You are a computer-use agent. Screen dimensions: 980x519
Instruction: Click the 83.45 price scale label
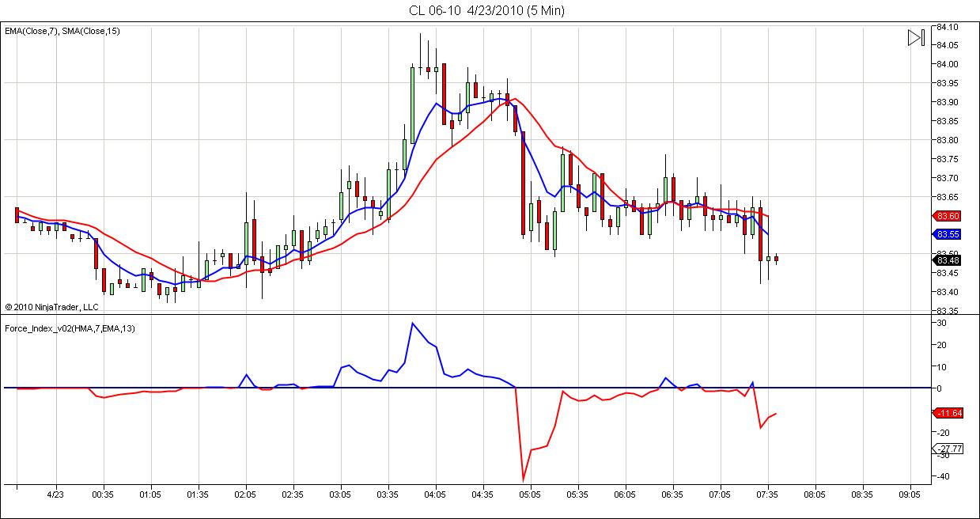[948, 273]
